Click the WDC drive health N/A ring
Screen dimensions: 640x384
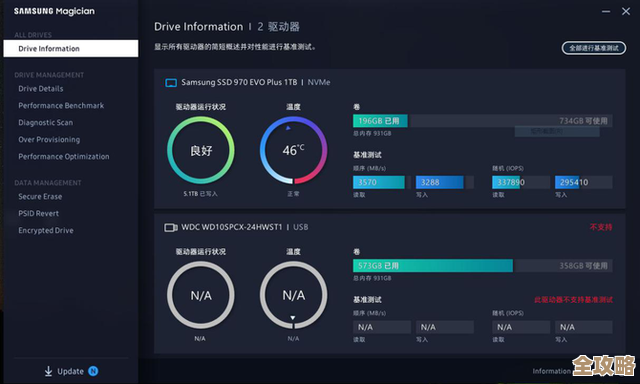201,295
